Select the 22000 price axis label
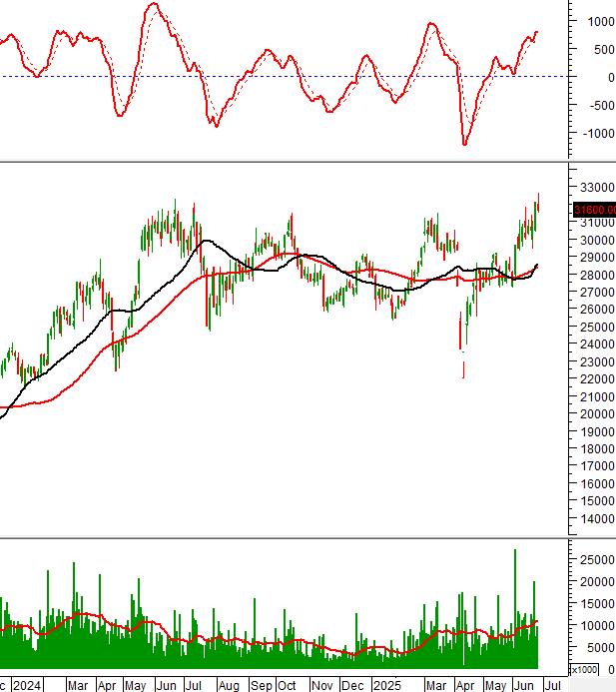Image resolution: width=616 pixels, height=692 pixels. click(597, 379)
